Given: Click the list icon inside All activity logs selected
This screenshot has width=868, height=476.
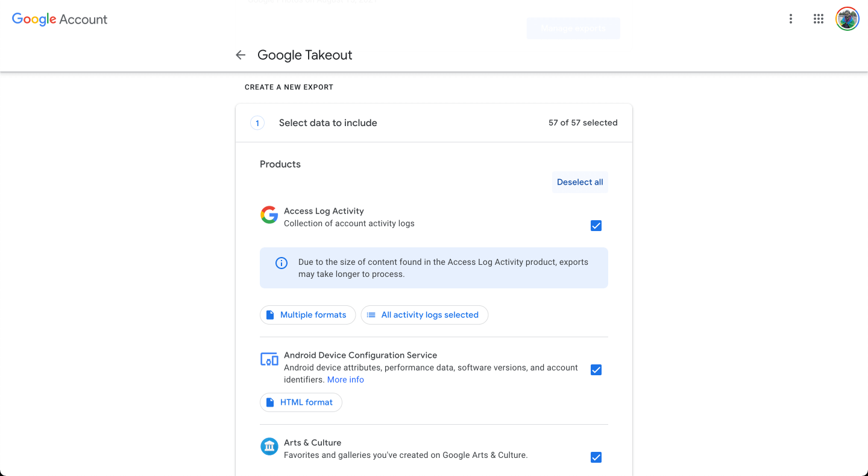Looking at the screenshot, I should 371,314.
